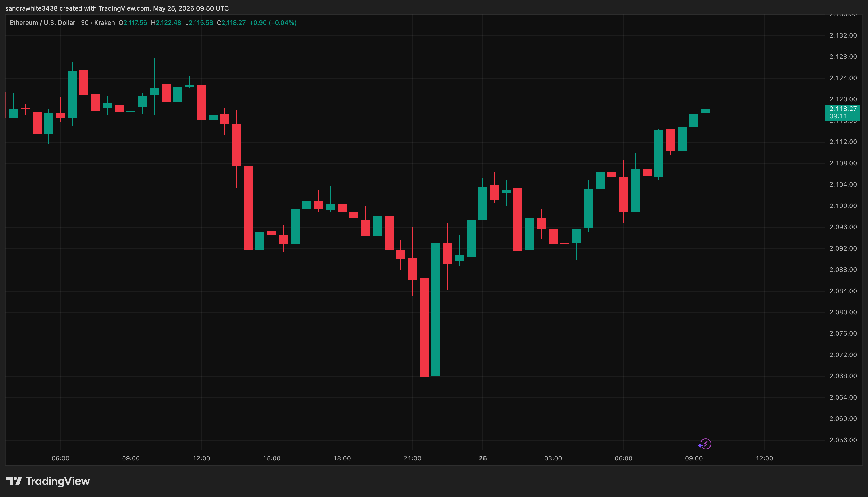Click the date label 25 on the time axis
Viewport: 868px width, 497px height.
pos(483,458)
